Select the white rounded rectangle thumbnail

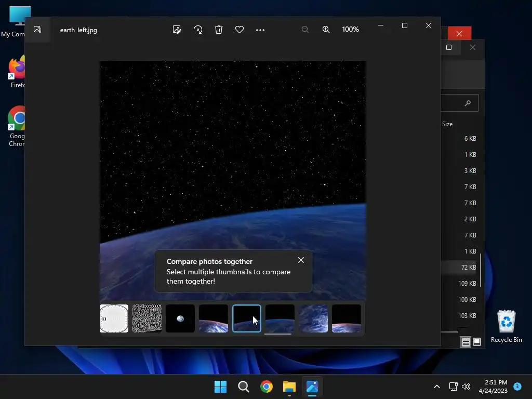pos(114,318)
